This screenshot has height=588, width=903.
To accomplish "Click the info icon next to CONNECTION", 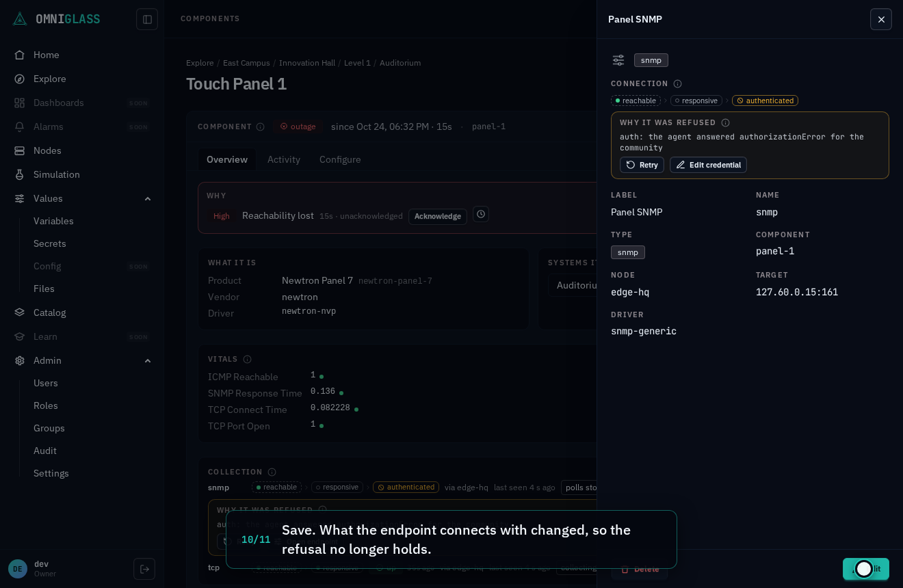I will click(x=677, y=84).
